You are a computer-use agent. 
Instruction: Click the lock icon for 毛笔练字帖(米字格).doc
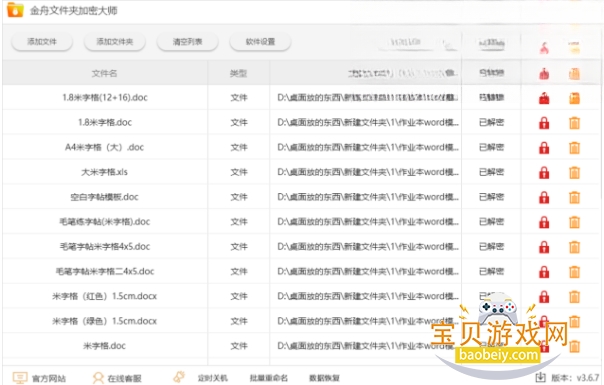click(544, 222)
